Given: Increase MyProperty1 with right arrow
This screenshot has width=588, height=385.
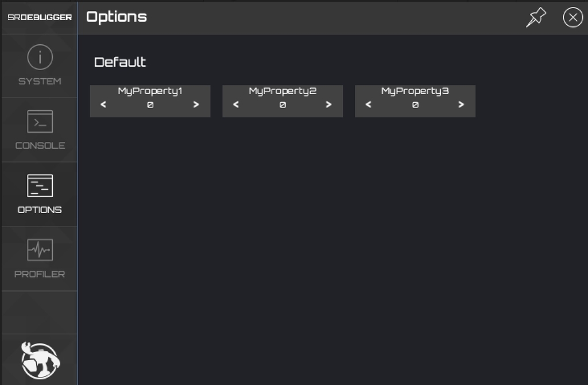Looking at the screenshot, I should point(196,105).
